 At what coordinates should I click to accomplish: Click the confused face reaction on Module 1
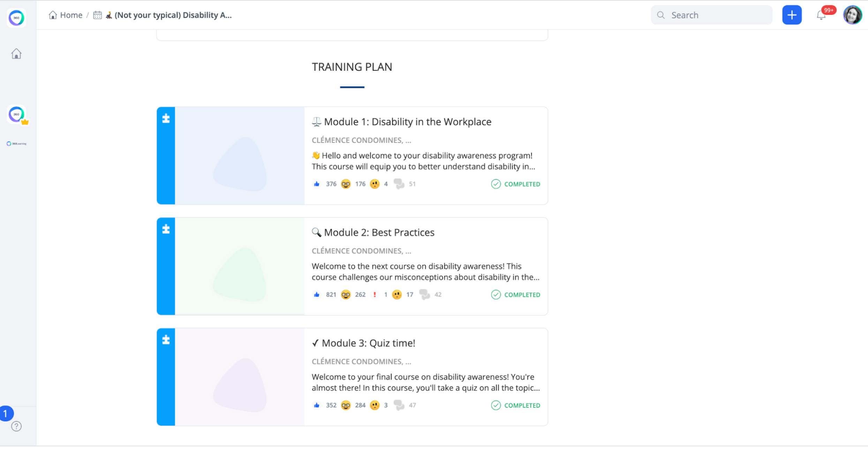point(375,184)
